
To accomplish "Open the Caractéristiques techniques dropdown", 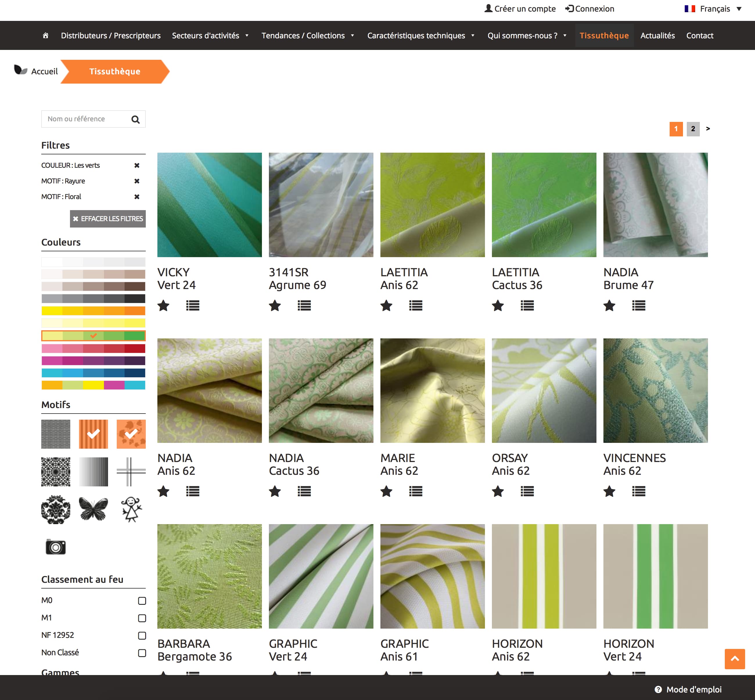I will 421,36.
